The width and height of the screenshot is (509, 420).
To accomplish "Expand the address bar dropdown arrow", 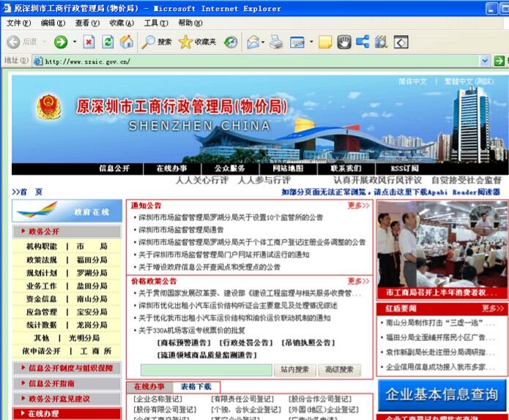I will coord(485,61).
